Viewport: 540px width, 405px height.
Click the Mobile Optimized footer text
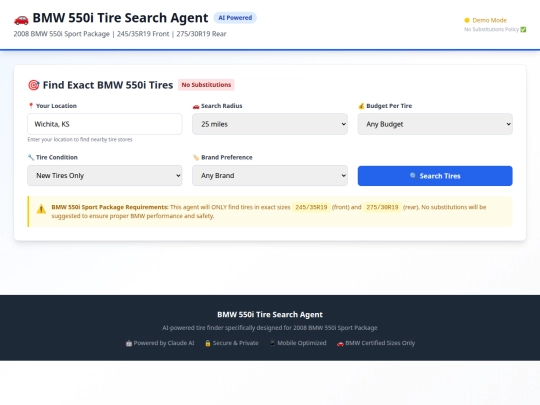point(302,343)
